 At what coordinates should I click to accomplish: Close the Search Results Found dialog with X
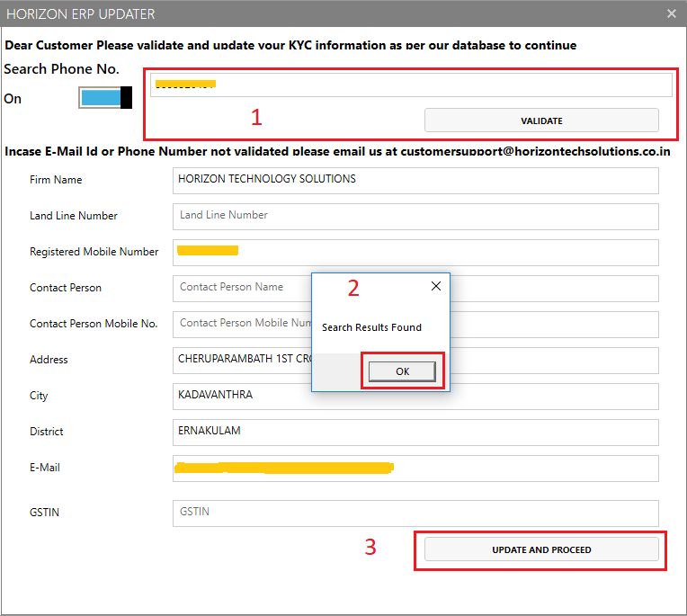tap(436, 286)
